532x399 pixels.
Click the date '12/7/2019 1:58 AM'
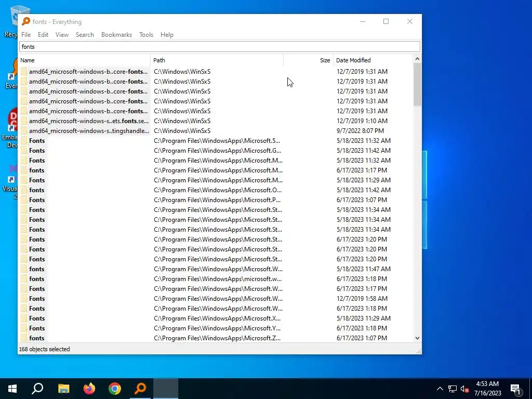(362, 299)
